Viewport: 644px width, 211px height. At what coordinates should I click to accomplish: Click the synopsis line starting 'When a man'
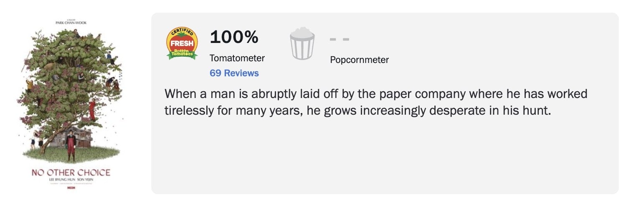(375, 94)
